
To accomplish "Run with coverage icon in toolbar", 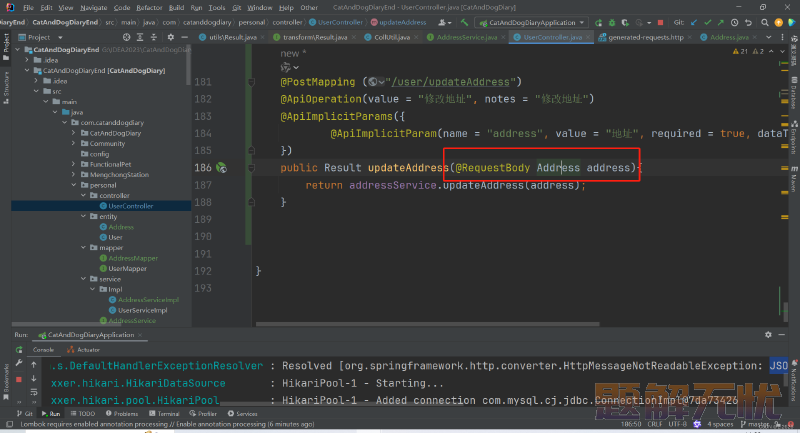I will 625,22.
